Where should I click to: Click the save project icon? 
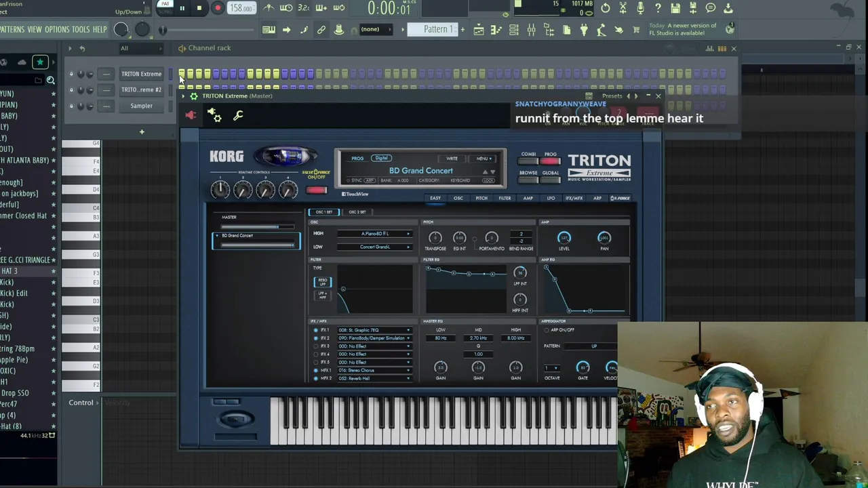tap(675, 8)
